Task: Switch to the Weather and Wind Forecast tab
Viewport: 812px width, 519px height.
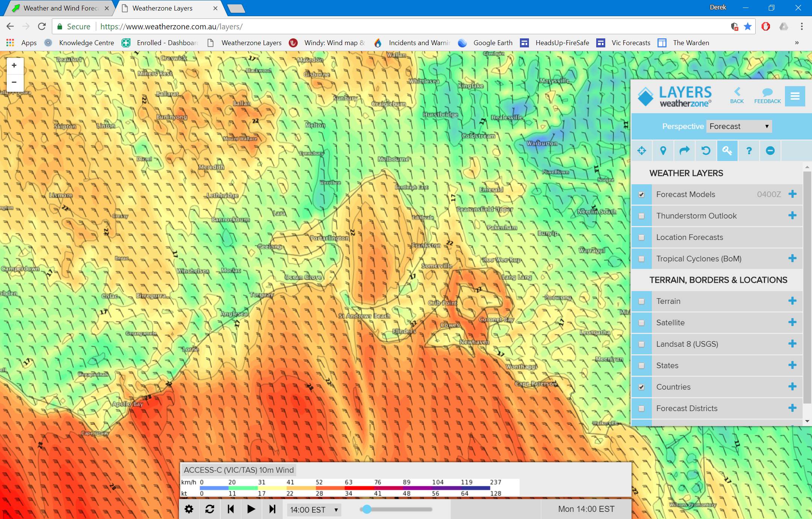Action: click(x=60, y=8)
